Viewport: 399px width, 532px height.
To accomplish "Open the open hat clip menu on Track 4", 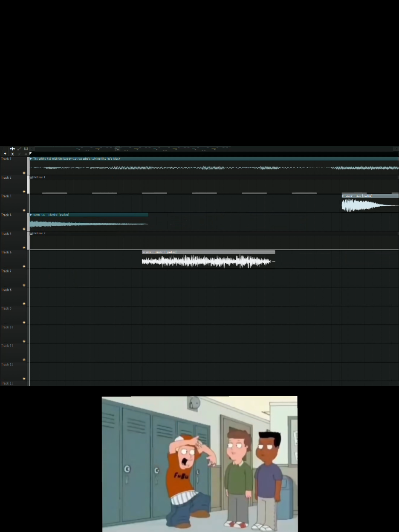I will (x=31, y=215).
